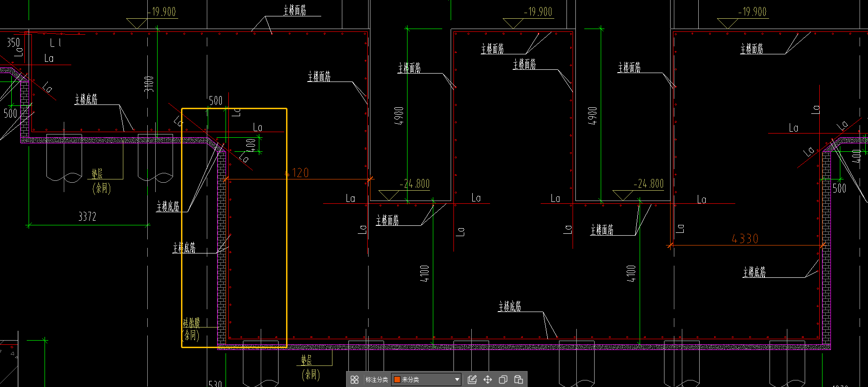Screen dimensions: 868x387
Task: Click the 350 dimension value
Action: coord(13,43)
